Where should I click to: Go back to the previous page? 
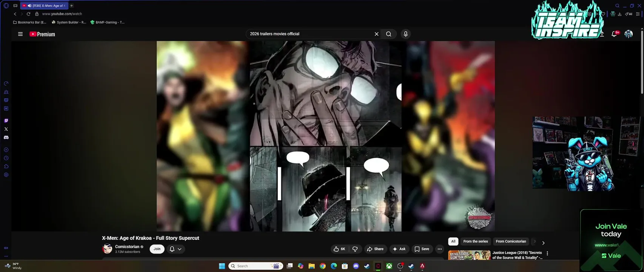click(15, 14)
